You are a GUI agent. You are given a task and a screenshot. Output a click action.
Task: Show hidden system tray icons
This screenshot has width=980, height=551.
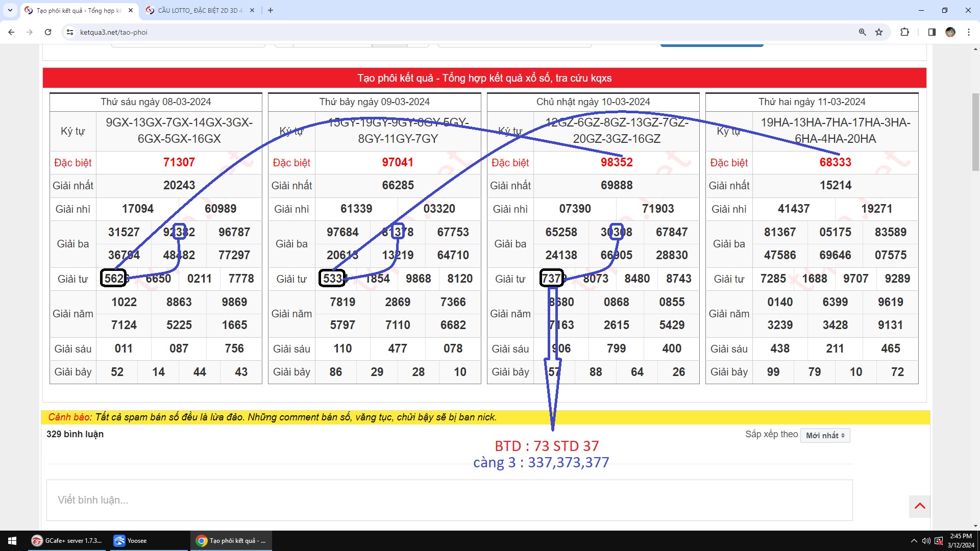pyautogui.click(x=914, y=541)
